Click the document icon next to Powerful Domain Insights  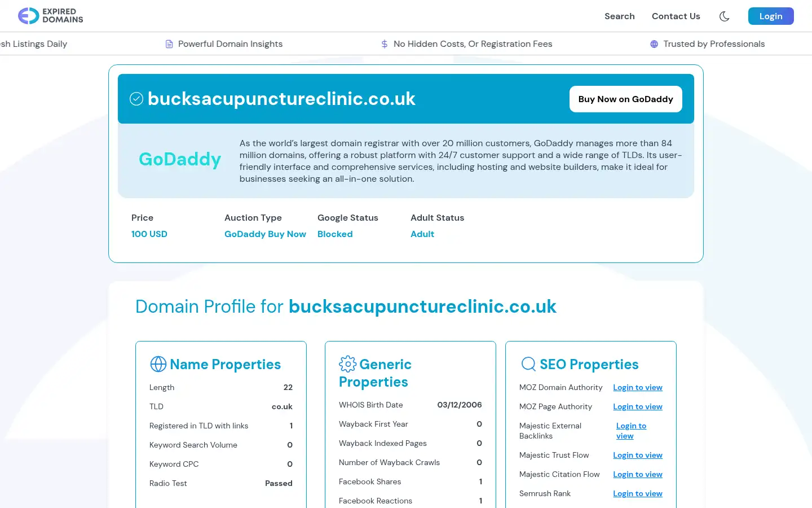(169, 44)
